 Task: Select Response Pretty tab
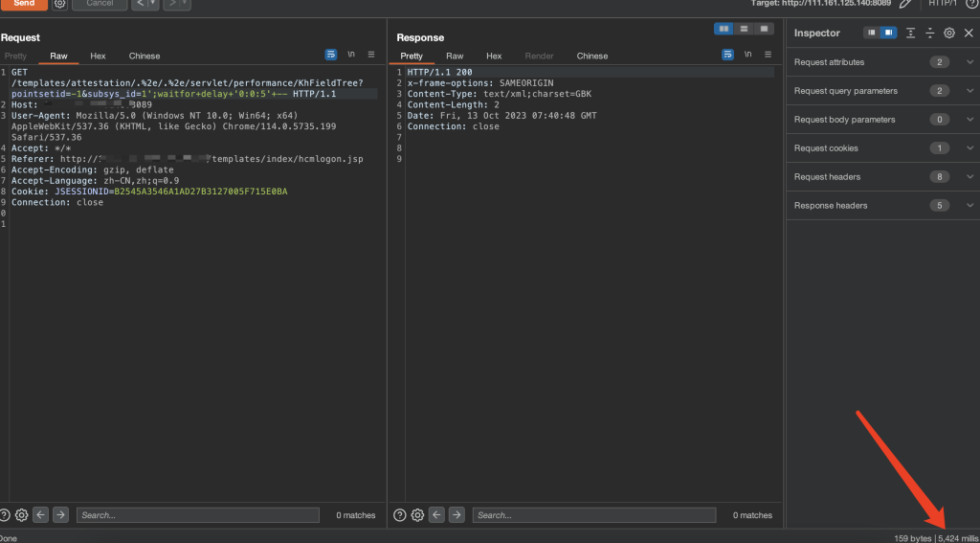(412, 56)
